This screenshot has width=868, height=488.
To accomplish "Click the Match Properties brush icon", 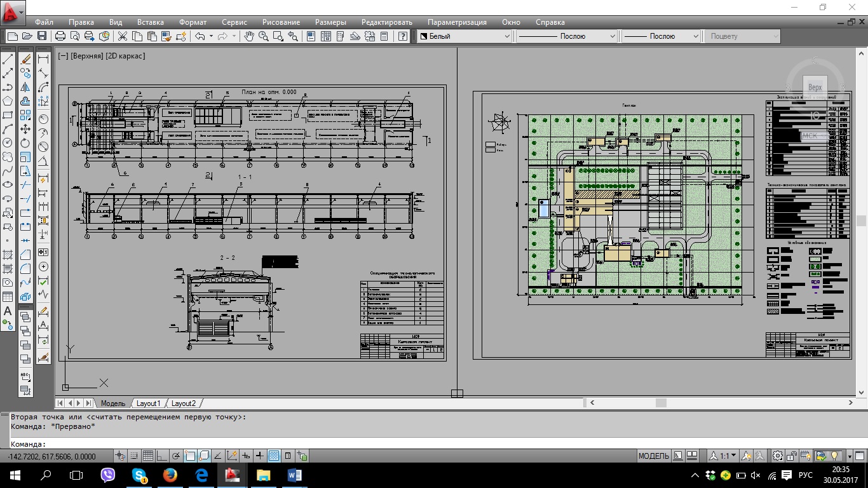I will point(166,36).
